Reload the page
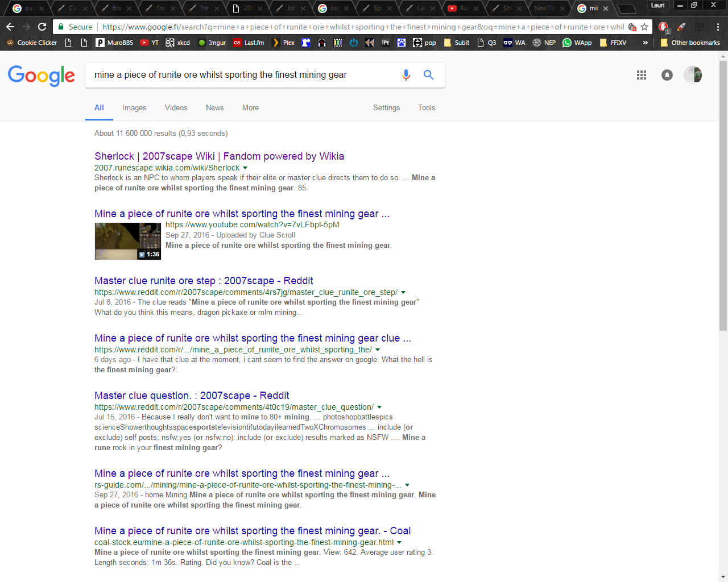 pyautogui.click(x=42, y=27)
